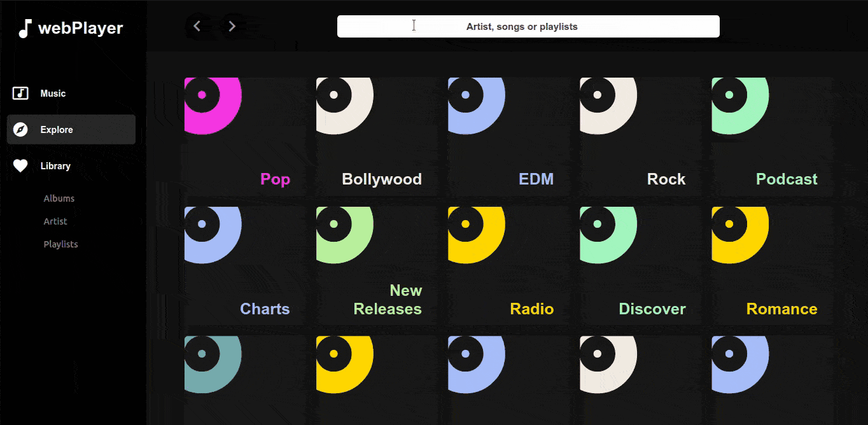Click the Podcast vinyl disc icon
The height and width of the screenshot is (425, 868).
(x=739, y=106)
